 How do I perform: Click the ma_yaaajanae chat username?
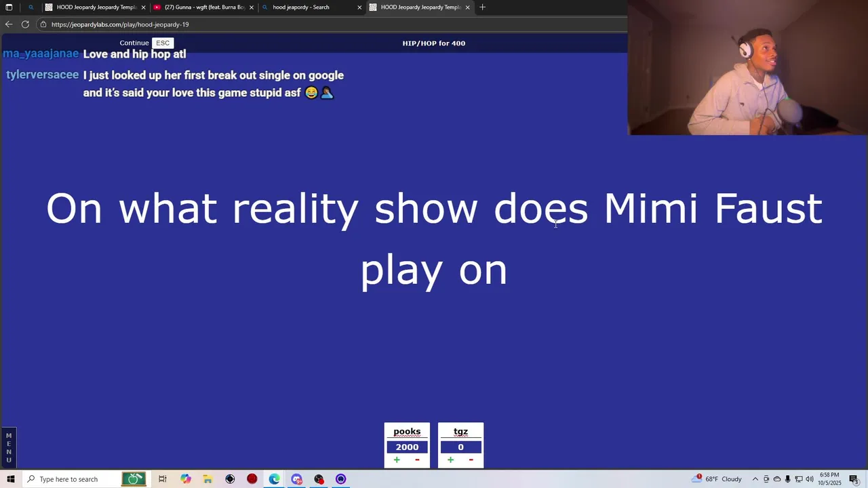point(41,54)
